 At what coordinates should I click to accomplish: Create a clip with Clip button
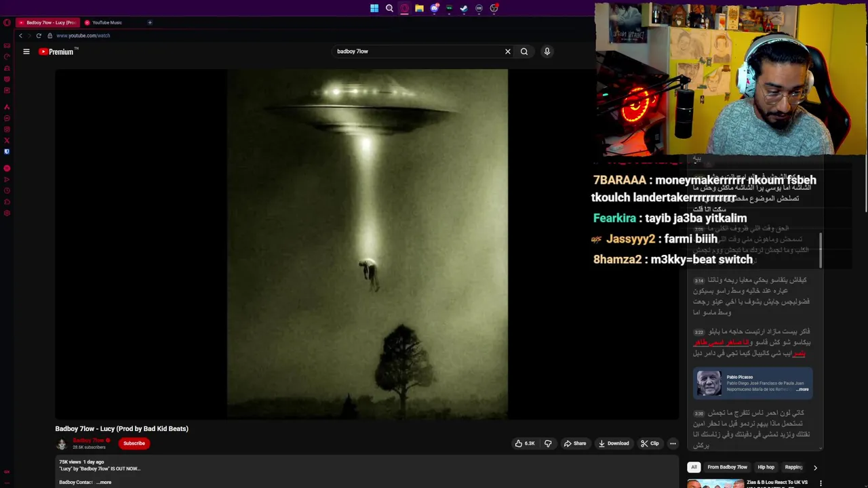tap(650, 443)
